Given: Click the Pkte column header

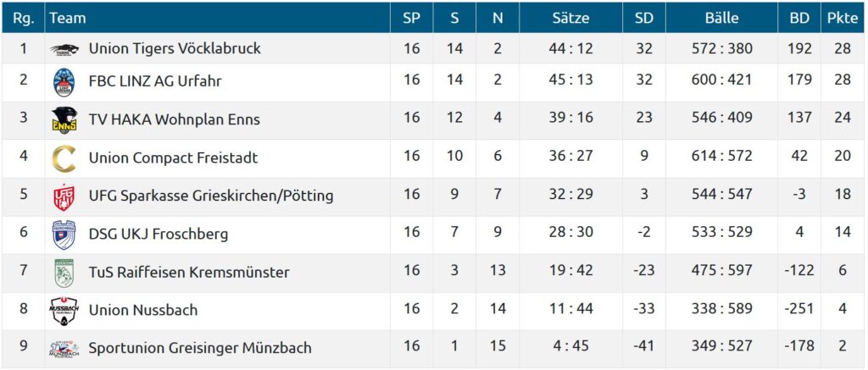Looking at the screenshot, I should pos(842,18).
